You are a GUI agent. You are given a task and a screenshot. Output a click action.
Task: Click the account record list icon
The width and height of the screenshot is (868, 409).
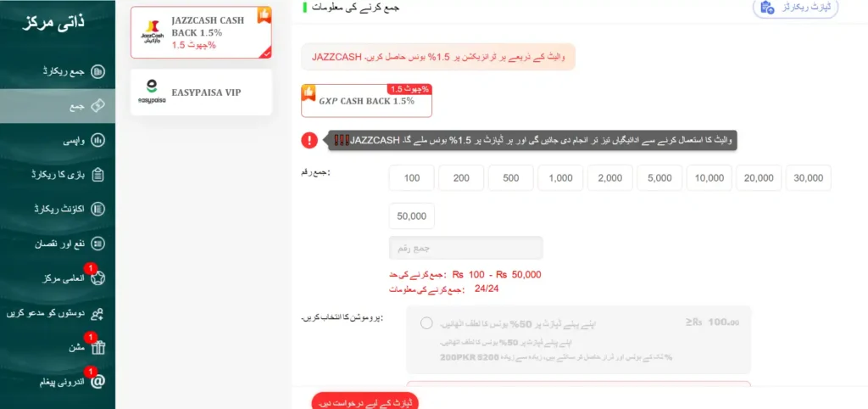click(97, 209)
